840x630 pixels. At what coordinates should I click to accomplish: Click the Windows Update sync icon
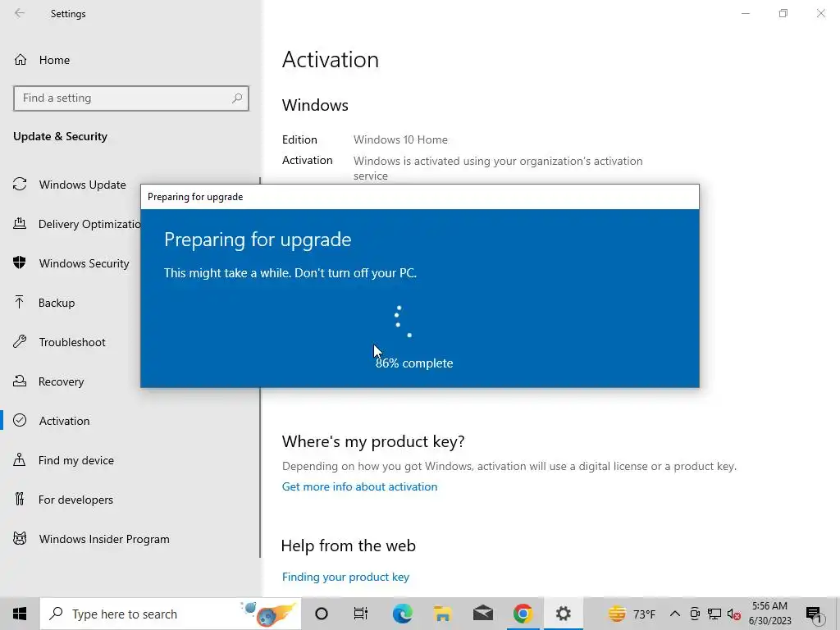[x=20, y=185]
